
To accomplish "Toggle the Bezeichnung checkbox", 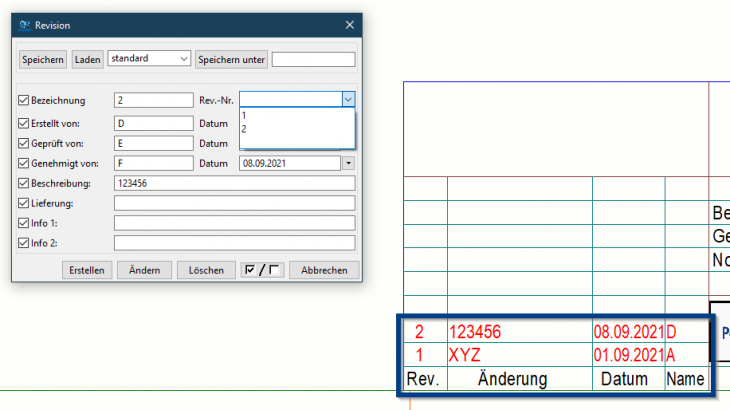I will [x=23, y=100].
